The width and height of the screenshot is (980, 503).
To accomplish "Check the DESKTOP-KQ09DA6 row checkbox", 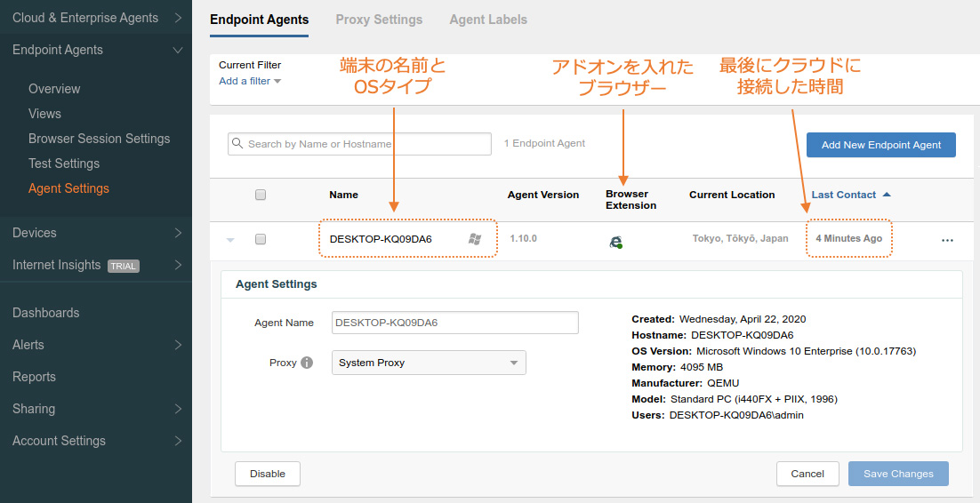I will (261, 239).
